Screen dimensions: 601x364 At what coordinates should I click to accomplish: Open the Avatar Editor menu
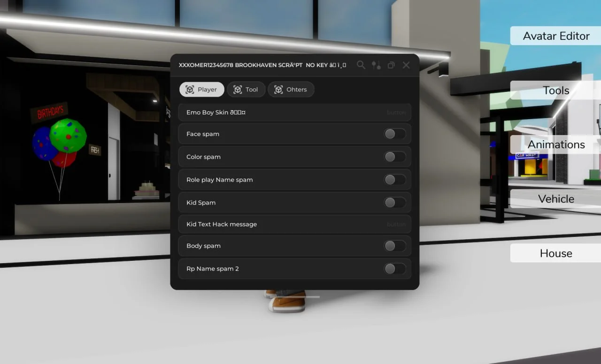point(556,36)
